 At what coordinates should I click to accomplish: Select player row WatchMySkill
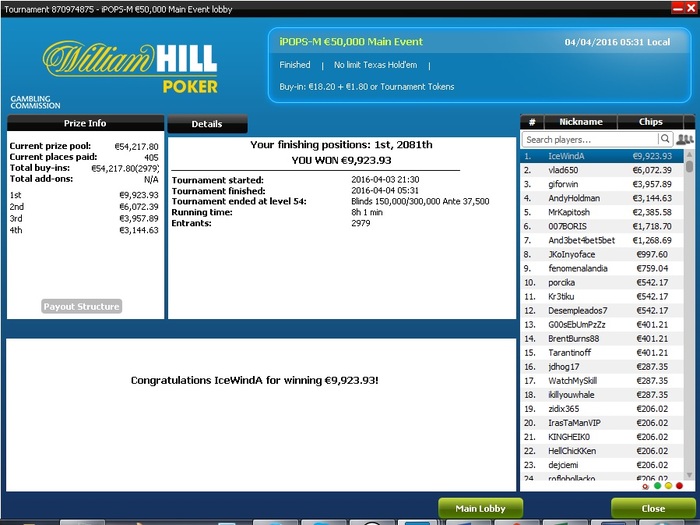(x=602, y=381)
